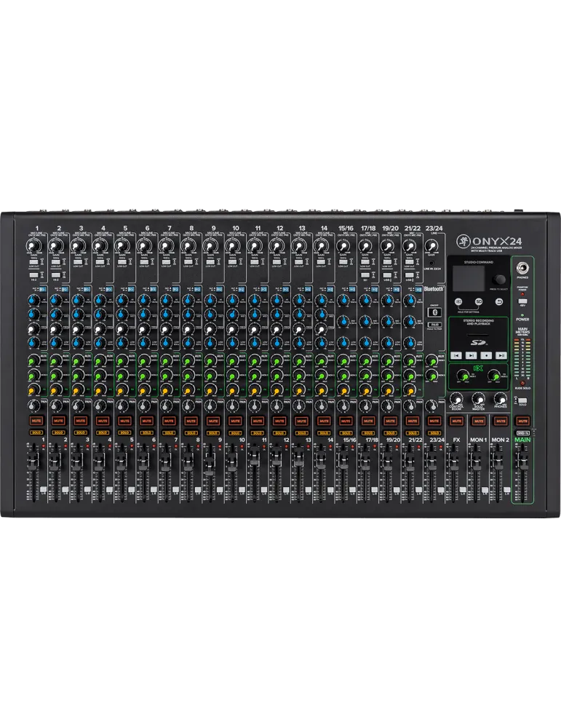Mute the 23/24 stereo channel
The image size is (561, 728).
click(434, 421)
